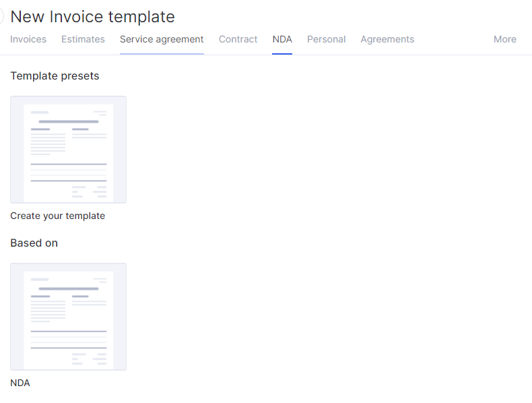Click the document preview inside the preset thumbnail
This screenshot has width=532, height=403.
point(69,154)
